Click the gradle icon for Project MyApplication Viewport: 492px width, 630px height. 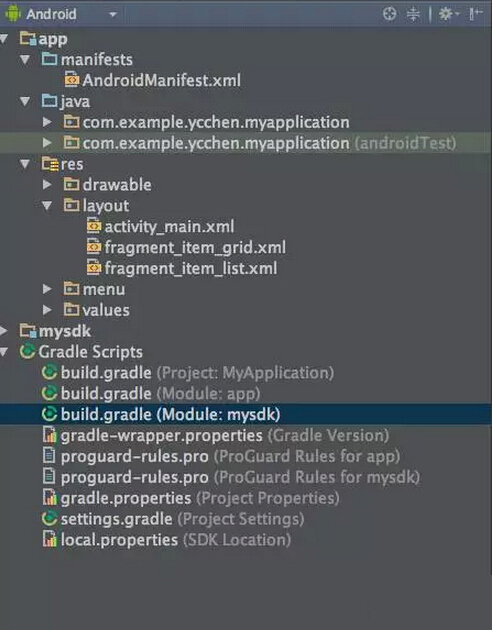pos(49,372)
